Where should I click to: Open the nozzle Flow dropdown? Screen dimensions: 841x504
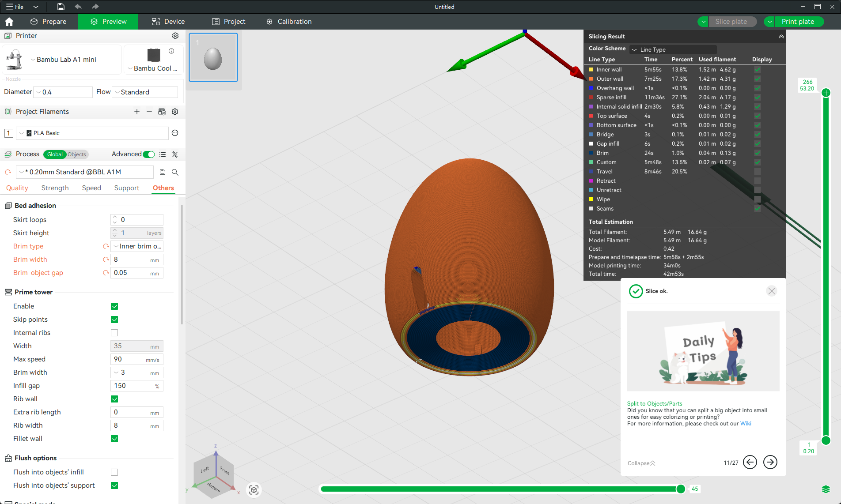[145, 92]
